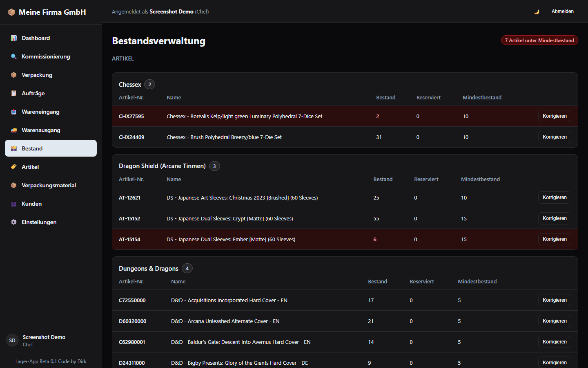Toggle dark mode with moon icon
The height and width of the screenshot is (368, 588).
(x=537, y=11)
